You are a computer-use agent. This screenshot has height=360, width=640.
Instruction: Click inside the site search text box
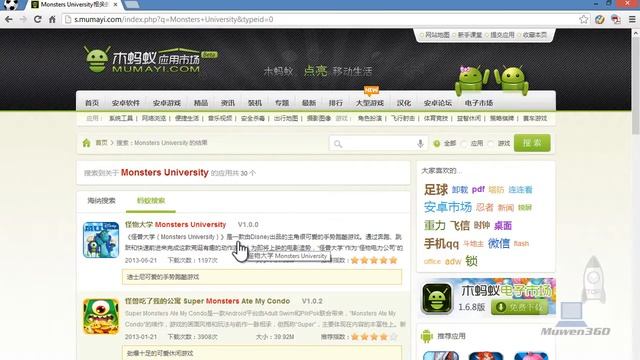(x=379, y=144)
